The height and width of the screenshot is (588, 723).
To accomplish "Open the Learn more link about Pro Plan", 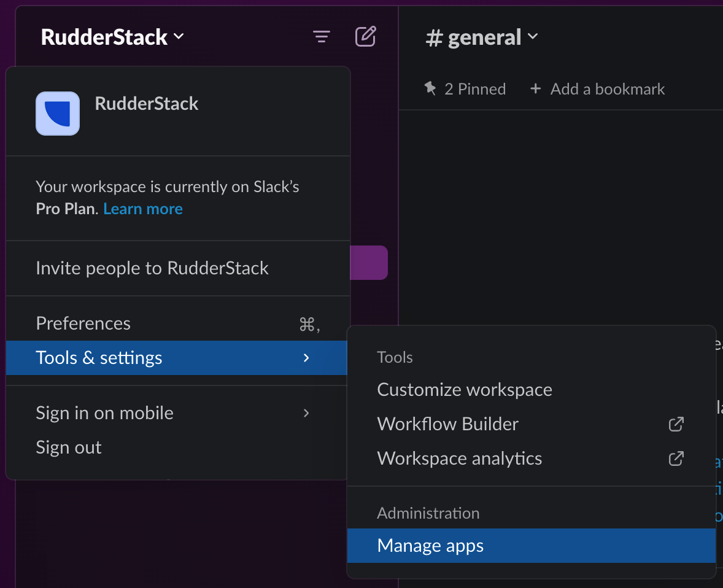I will 143,209.
